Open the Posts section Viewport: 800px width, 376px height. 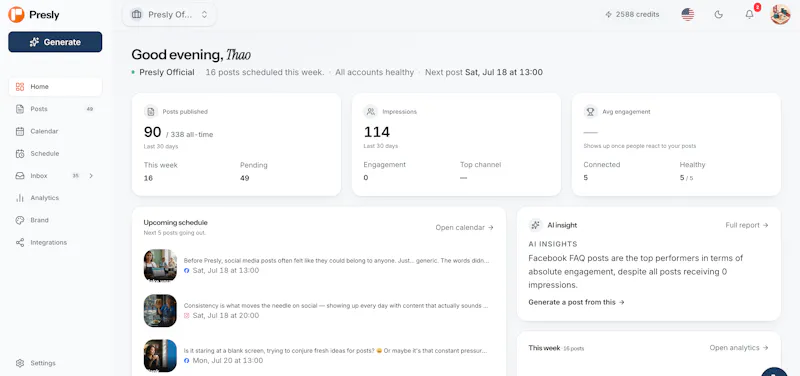click(55, 109)
